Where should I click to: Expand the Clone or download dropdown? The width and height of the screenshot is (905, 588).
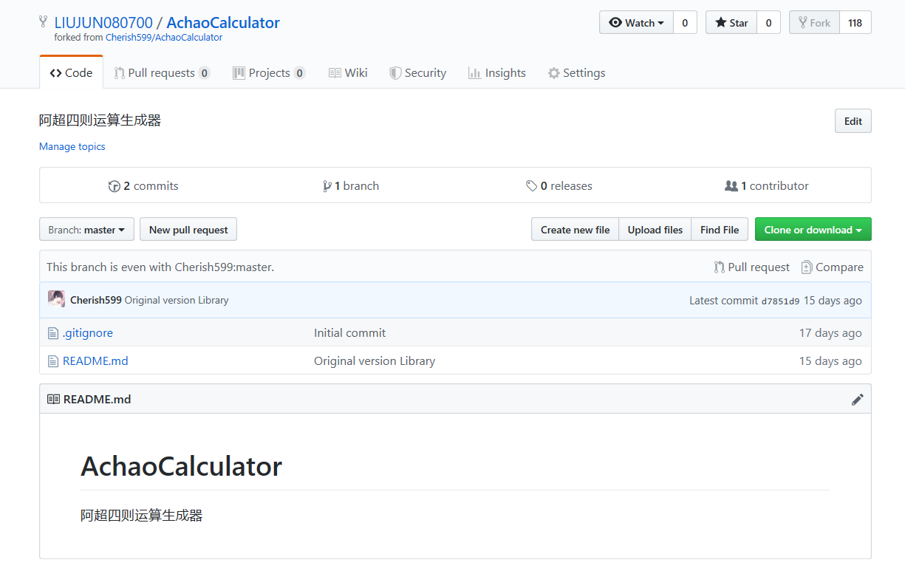pyautogui.click(x=813, y=230)
